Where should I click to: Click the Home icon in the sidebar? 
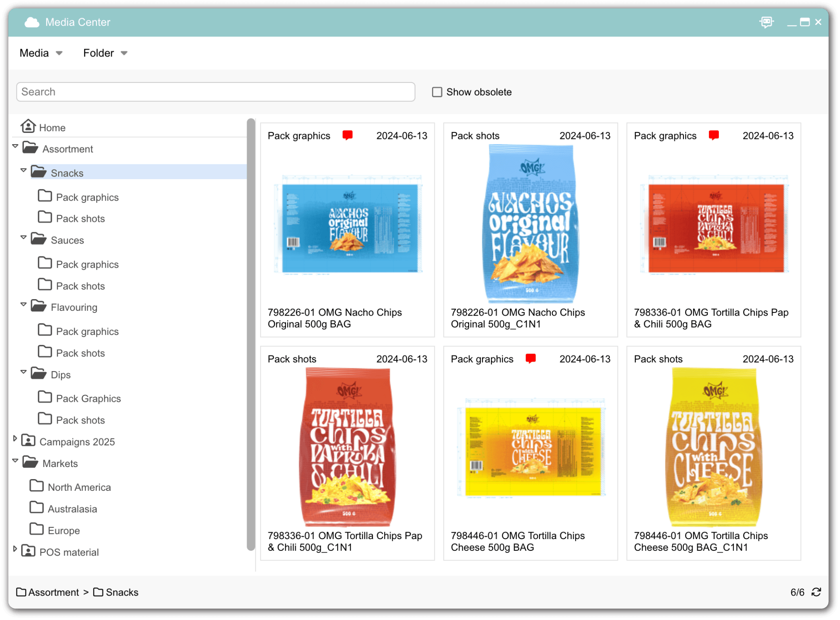pyautogui.click(x=28, y=126)
